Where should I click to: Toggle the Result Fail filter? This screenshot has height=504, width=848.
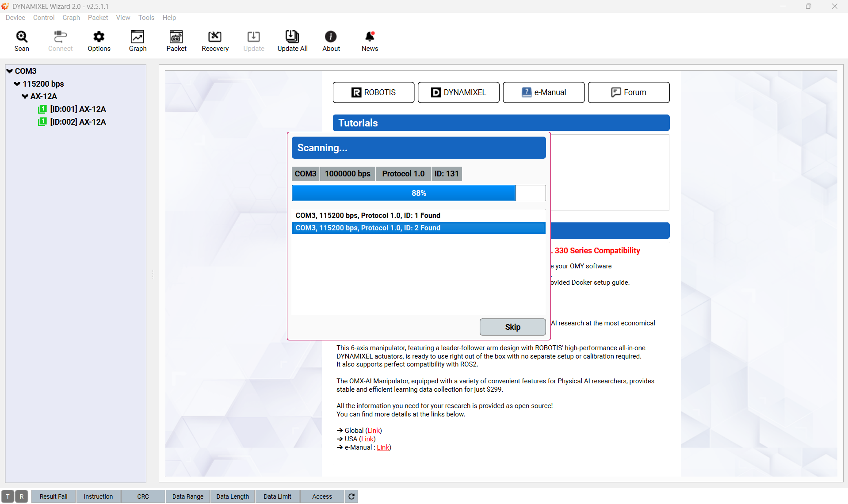coord(53,496)
